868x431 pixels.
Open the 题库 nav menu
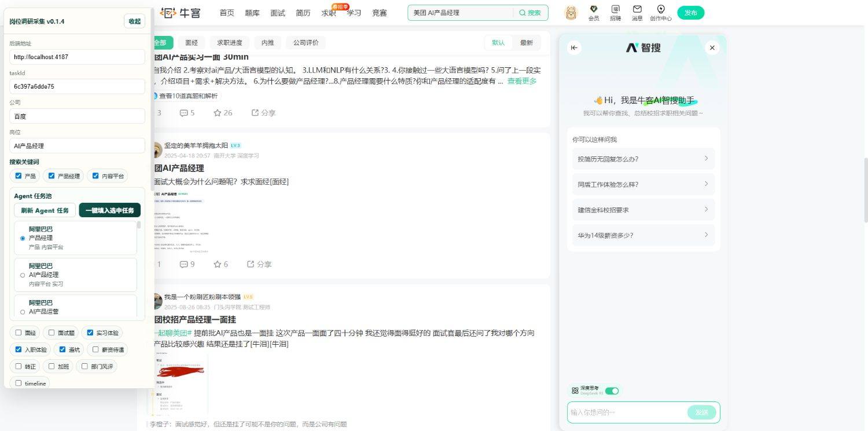(252, 13)
